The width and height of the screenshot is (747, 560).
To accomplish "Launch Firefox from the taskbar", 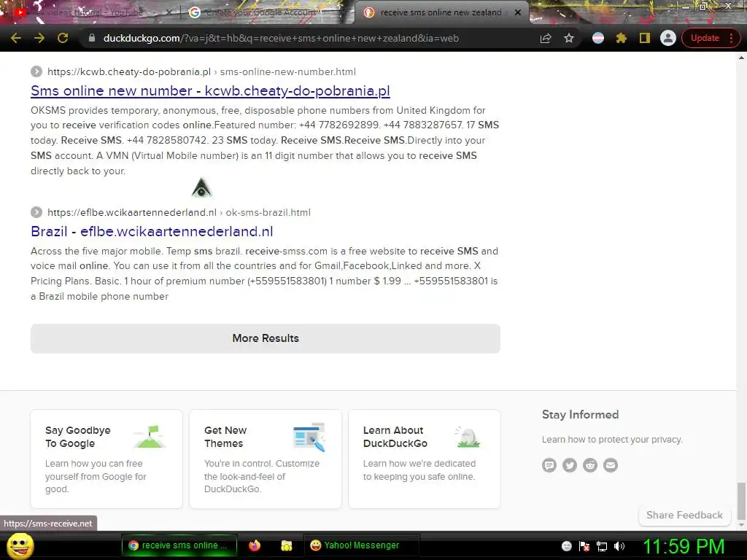I will click(255, 545).
